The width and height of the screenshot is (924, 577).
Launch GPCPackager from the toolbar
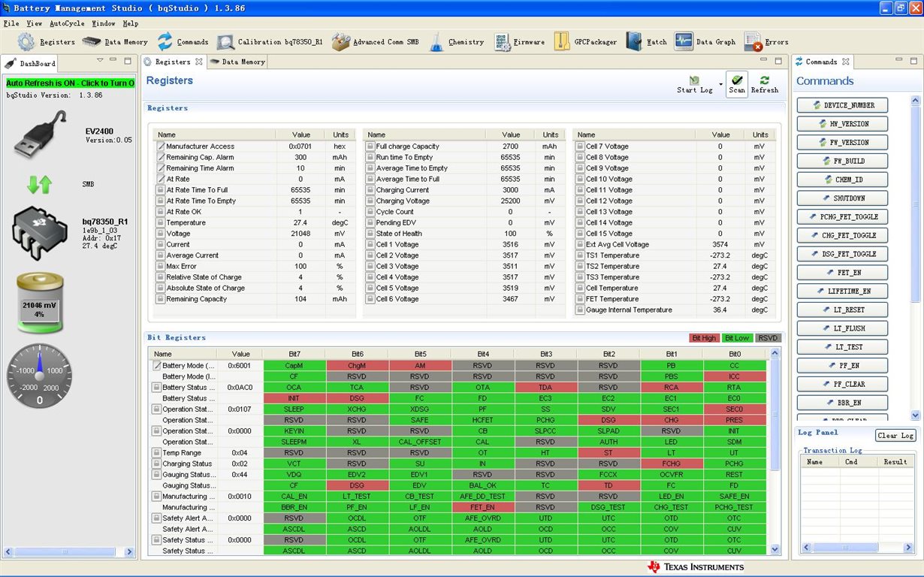(561, 42)
